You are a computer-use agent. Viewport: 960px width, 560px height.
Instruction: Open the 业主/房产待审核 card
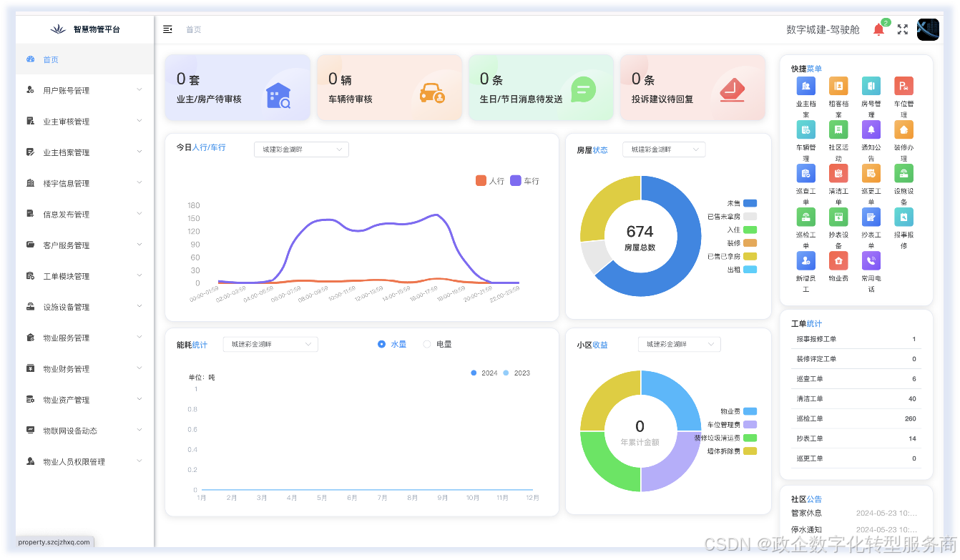[x=237, y=87]
